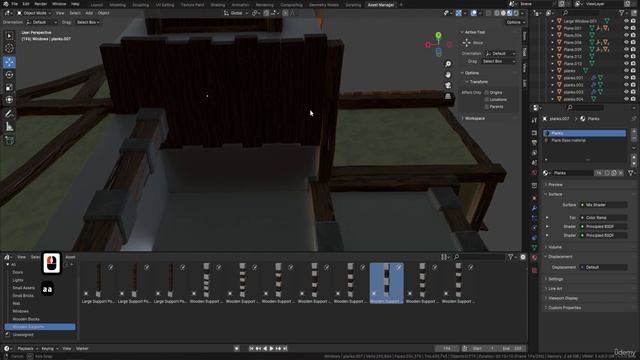Expand the Volume material panel

(554, 247)
